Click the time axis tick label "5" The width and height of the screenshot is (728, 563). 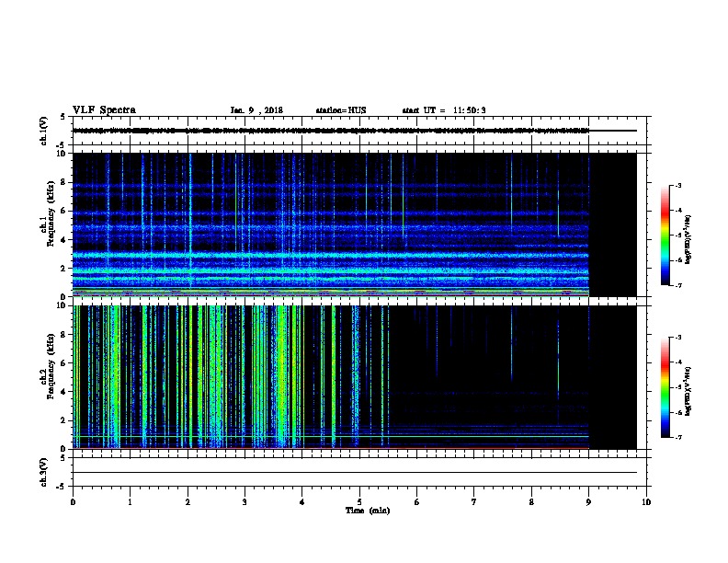[359, 502]
